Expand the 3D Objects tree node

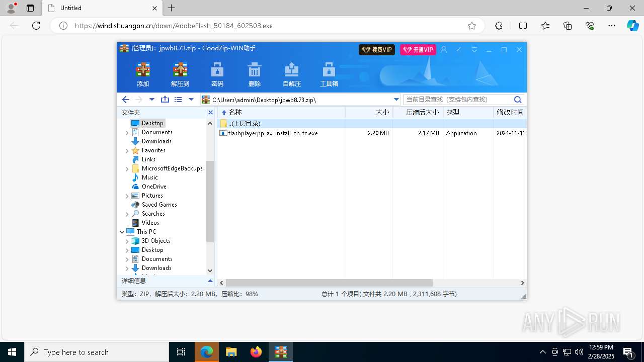tap(127, 241)
